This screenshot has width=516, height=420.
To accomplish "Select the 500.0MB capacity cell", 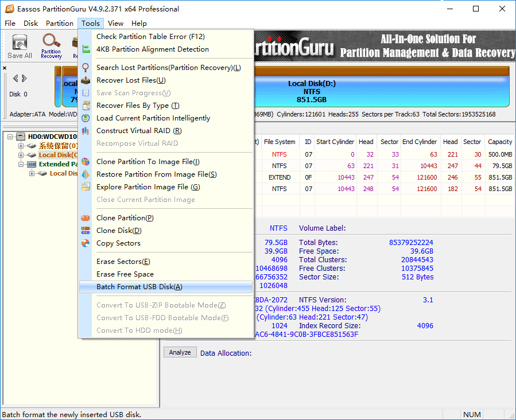I will tap(500, 154).
